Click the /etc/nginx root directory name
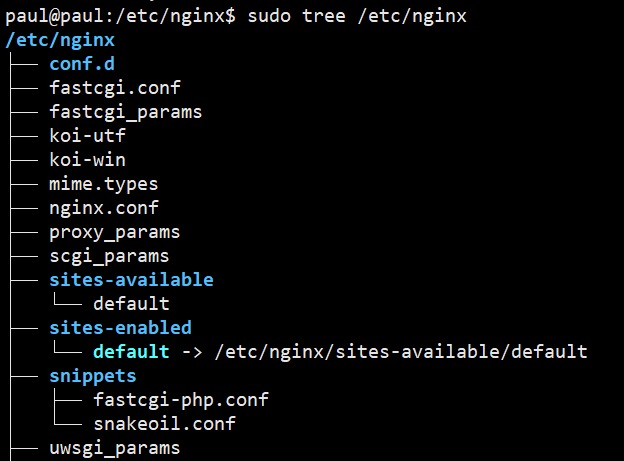624x461 pixels. click(60, 40)
